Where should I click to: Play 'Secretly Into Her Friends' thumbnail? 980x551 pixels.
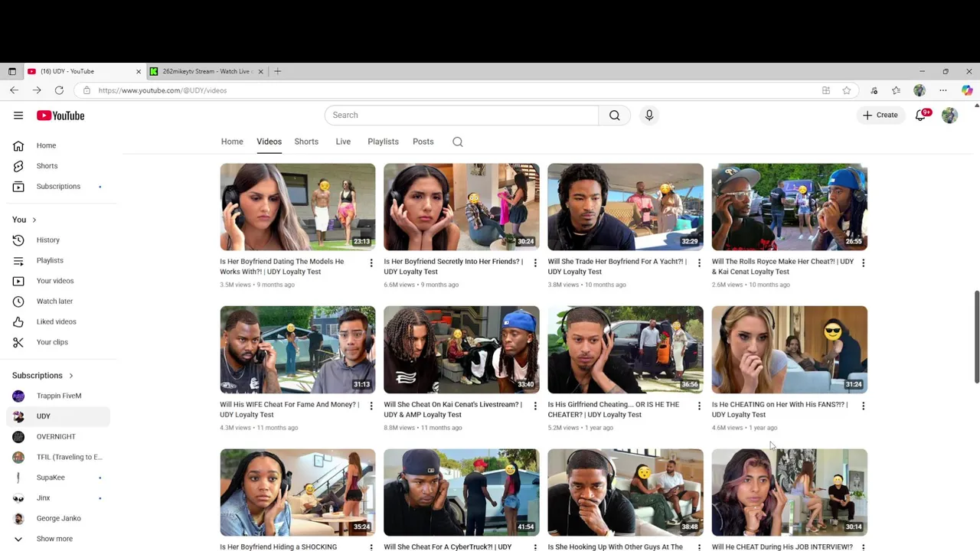[x=462, y=207]
